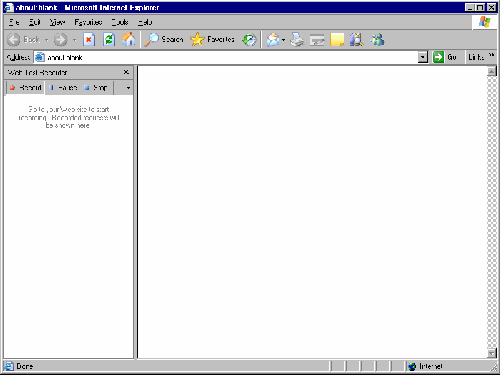Click the scroll up arrow of page scrollbar

492,71
